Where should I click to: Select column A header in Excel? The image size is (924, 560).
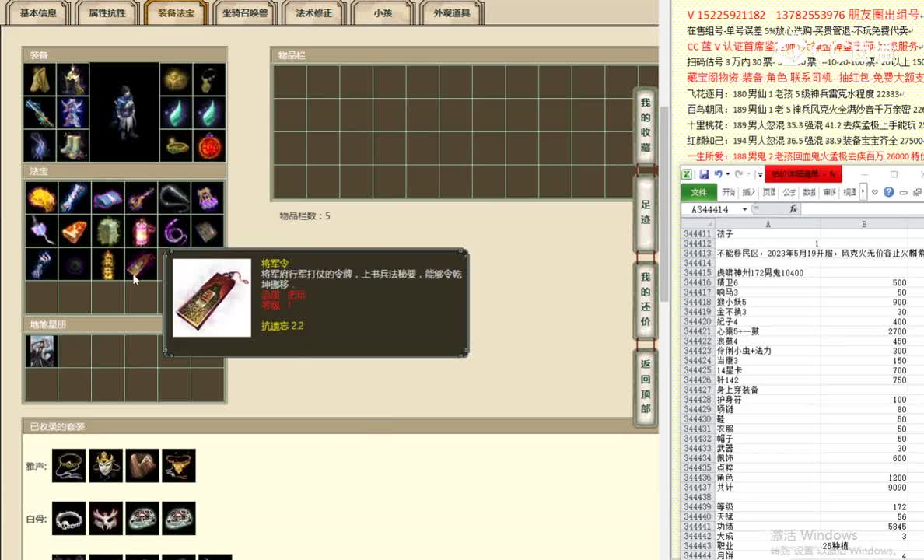pyautogui.click(x=768, y=224)
